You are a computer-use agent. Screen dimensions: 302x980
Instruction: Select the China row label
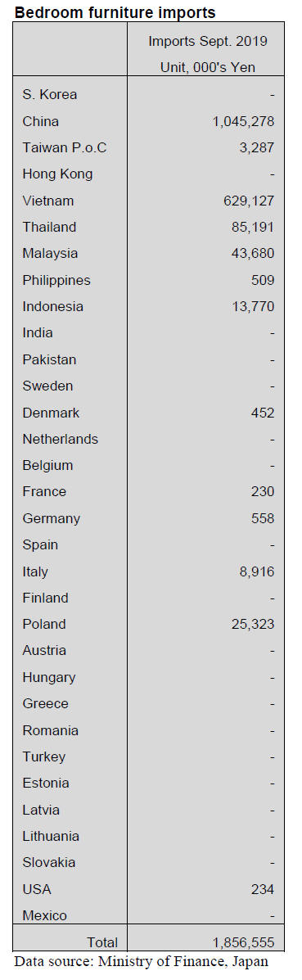click(x=41, y=121)
